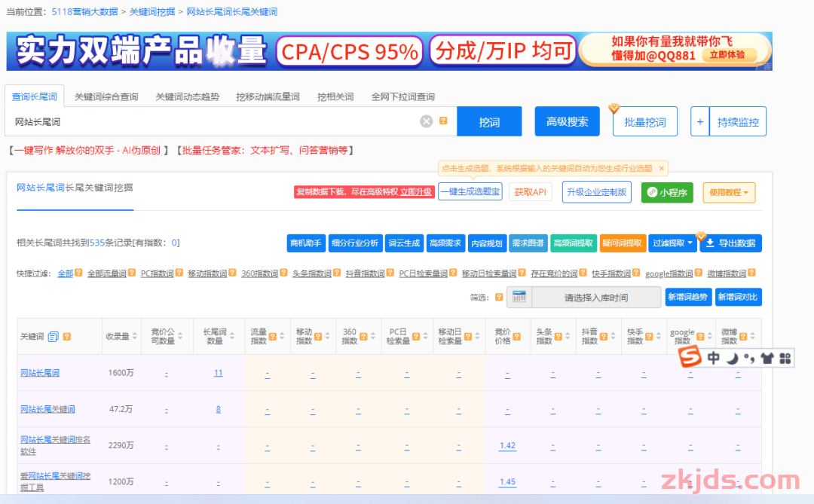Click the 一键生成选题宝 button
Viewport: 814px width, 504px height.
(x=470, y=191)
